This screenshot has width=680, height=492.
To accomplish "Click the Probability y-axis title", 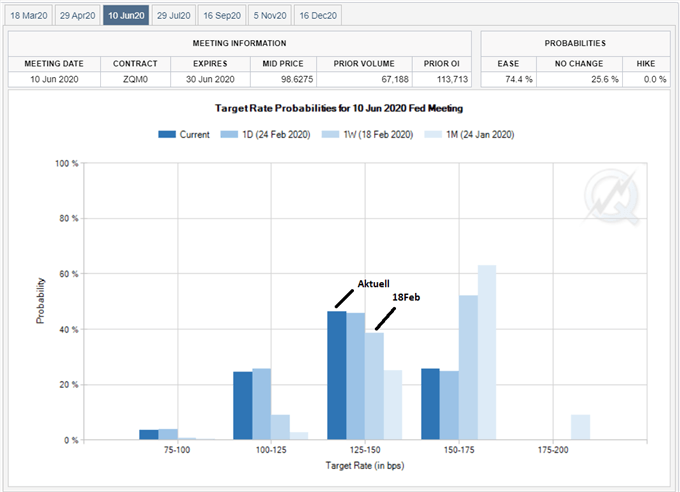I will coord(40,301).
